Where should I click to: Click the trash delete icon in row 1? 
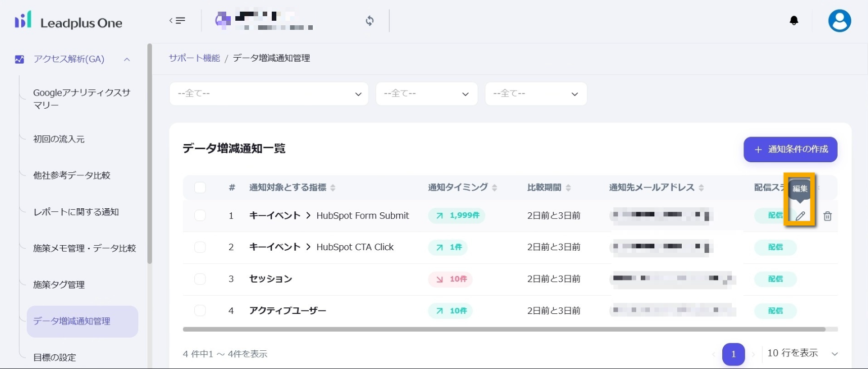828,216
